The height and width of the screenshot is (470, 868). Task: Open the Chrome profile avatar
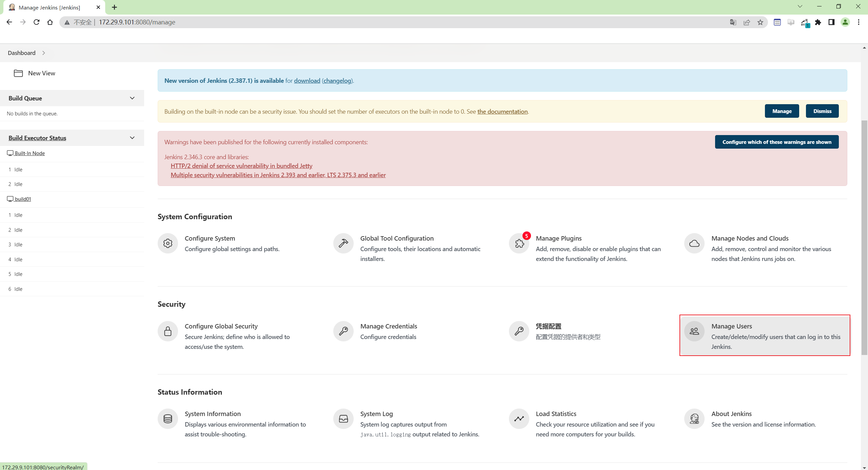point(845,22)
